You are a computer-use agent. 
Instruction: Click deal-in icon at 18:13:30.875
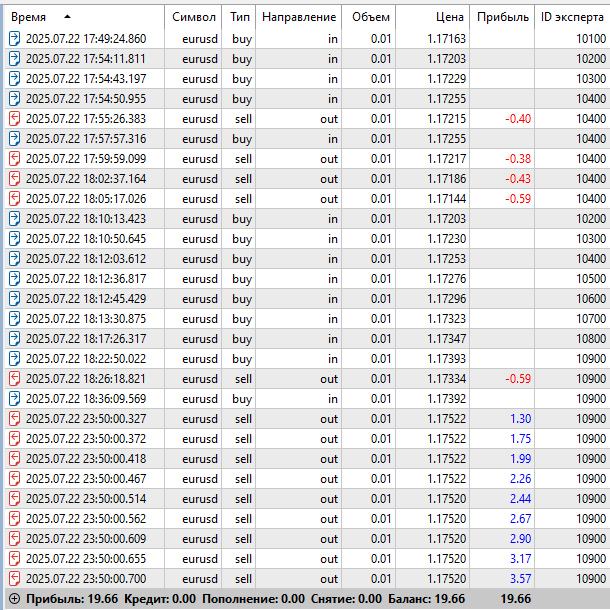14,319
